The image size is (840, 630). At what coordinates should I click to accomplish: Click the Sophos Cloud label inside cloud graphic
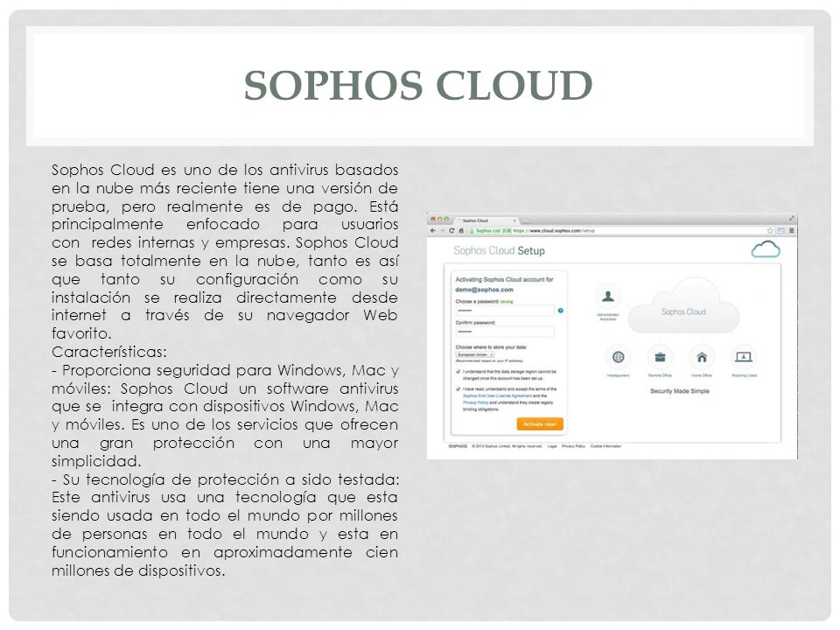click(683, 311)
